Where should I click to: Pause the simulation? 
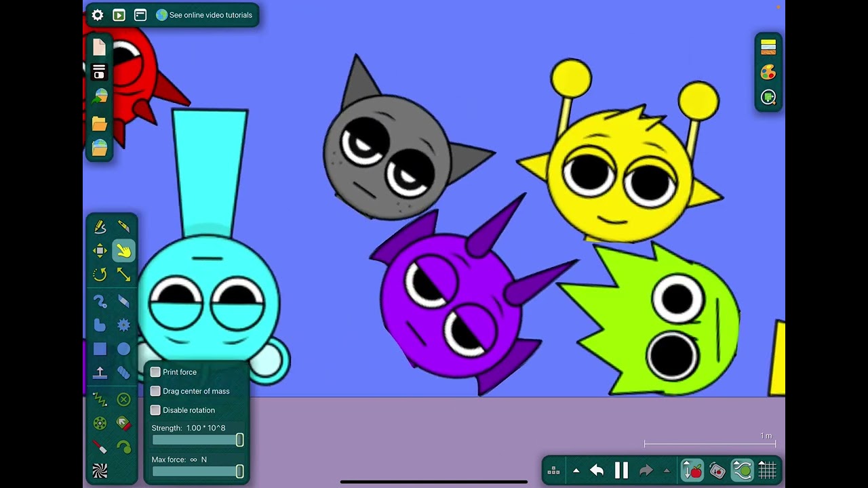(621, 470)
